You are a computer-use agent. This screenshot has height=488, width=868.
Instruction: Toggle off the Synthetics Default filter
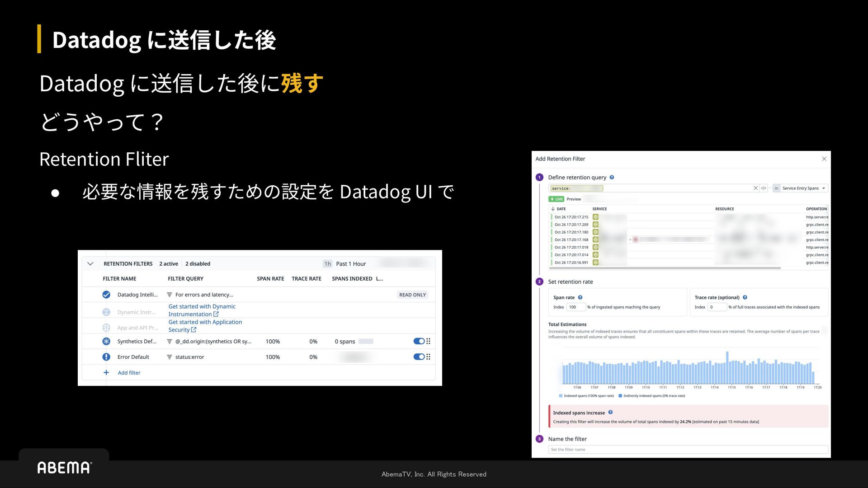(419, 342)
